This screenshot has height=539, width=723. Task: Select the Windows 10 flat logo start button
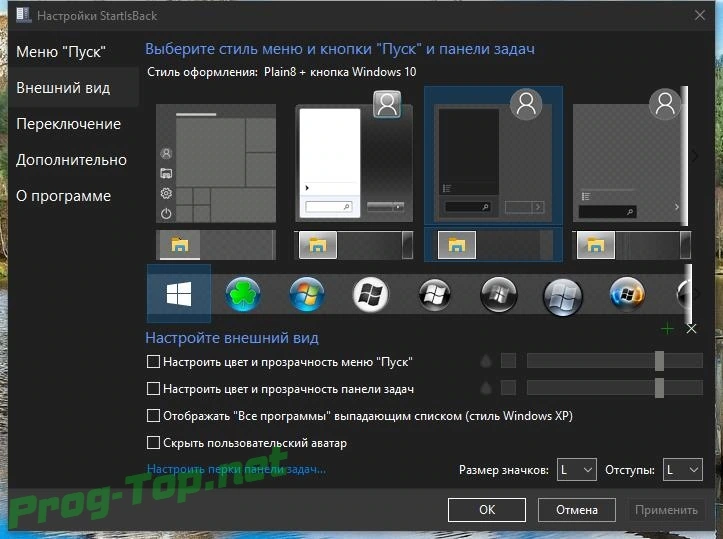(179, 294)
